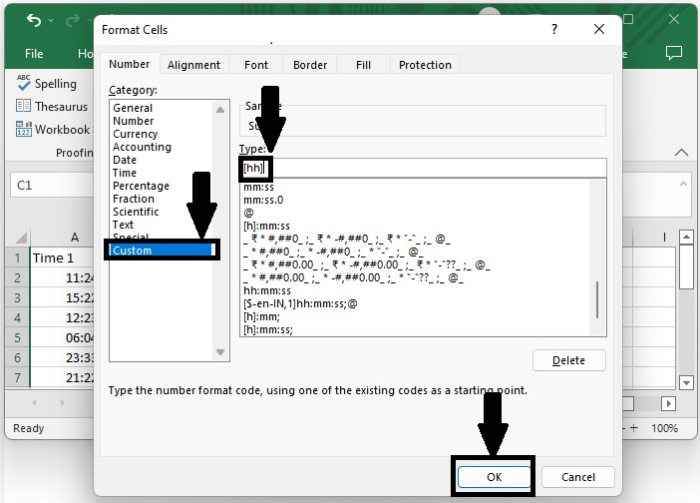Select the Scientific category
The width and height of the screenshot is (700, 503).
tap(136, 212)
